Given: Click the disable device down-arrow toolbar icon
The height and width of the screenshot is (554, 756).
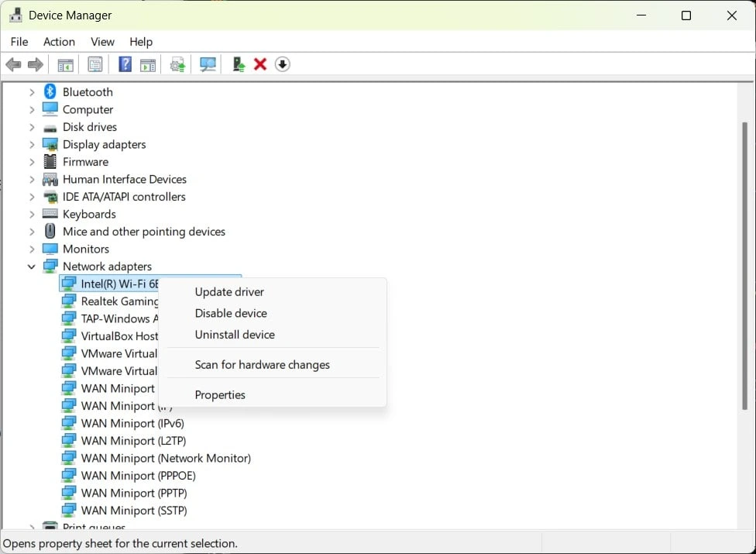Looking at the screenshot, I should 283,64.
